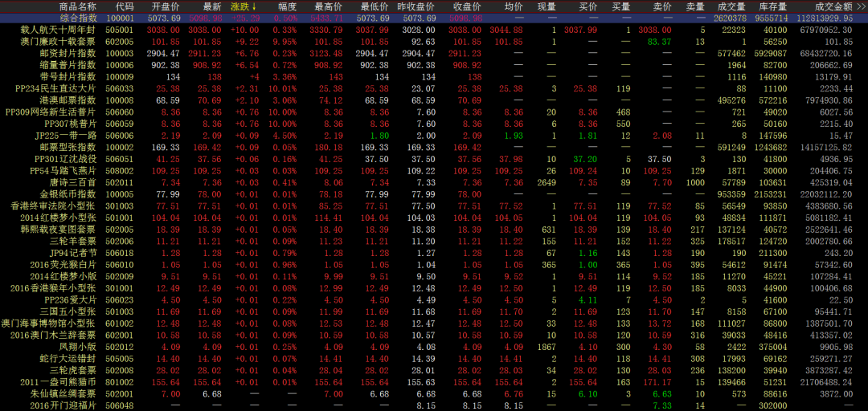This screenshot has width=868, height=411.
Task: Sort by the 代码 column header
Action: click(x=125, y=6)
